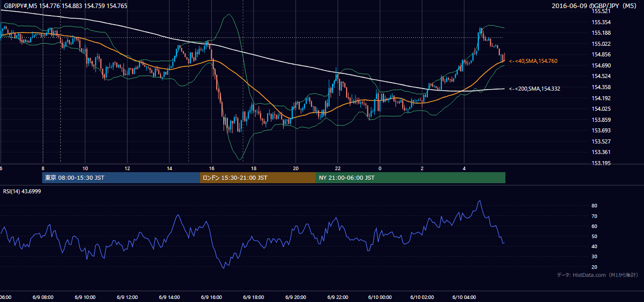The height and width of the screenshot is (302, 644).
Task: Click the RSI(14) 43.6999 indicator label
Action: (x=22, y=191)
